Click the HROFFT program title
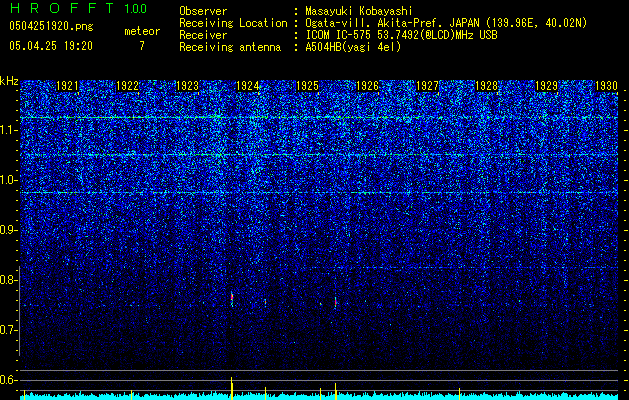The width and height of the screenshot is (629, 400). coord(61,8)
